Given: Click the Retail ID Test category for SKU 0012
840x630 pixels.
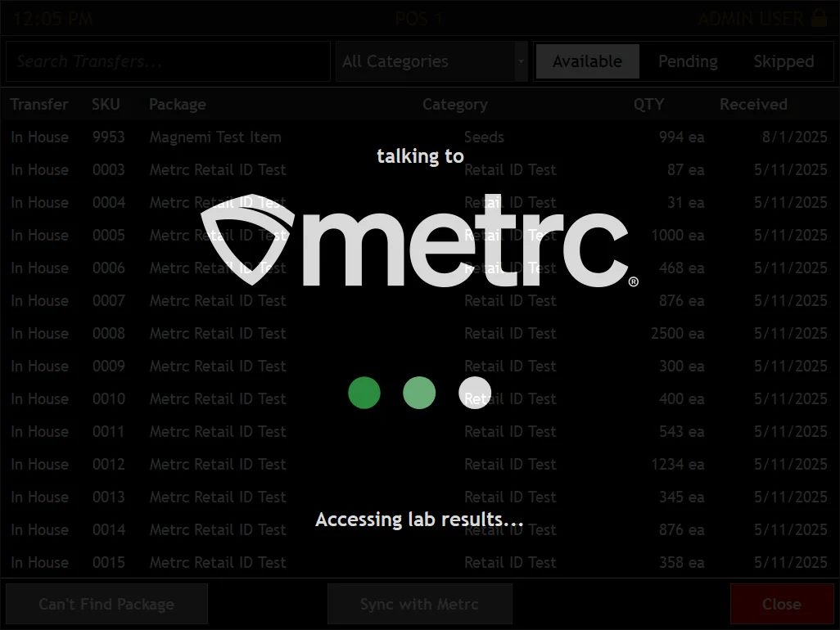Looking at the screenshot, I should pyautogui.click(x=510, y=464).
